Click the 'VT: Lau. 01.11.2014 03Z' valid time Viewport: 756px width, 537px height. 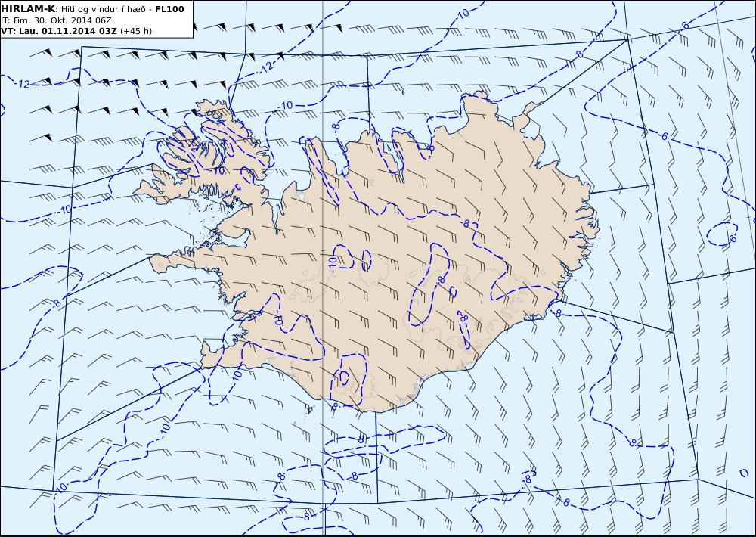(59, 31)
